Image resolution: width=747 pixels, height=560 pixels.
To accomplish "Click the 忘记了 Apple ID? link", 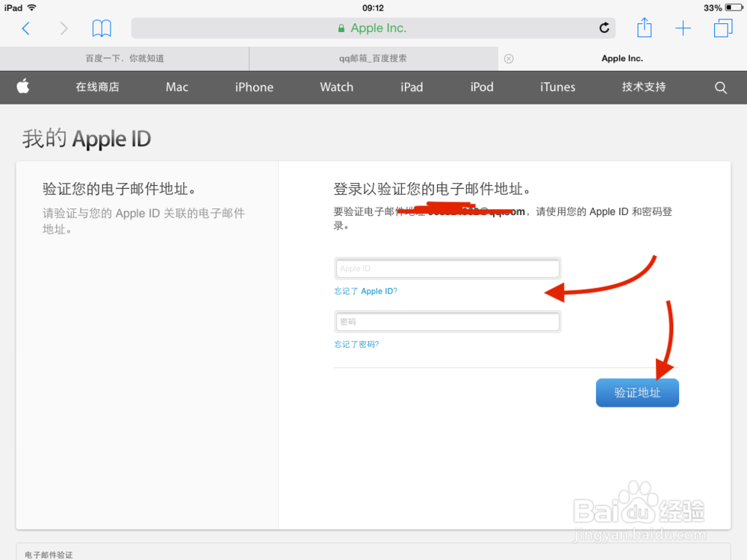I will 365,291.
